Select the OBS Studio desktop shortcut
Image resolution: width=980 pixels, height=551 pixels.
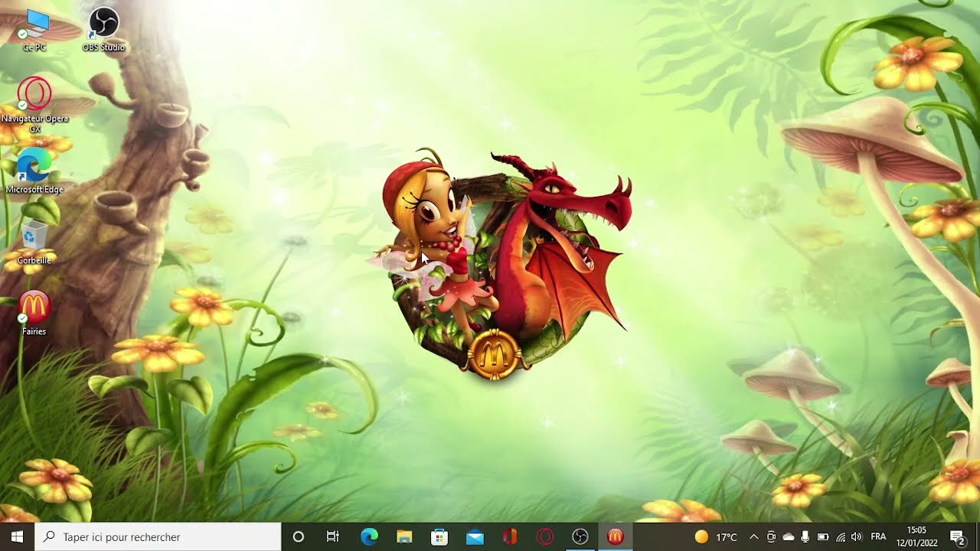click(103, 30)
